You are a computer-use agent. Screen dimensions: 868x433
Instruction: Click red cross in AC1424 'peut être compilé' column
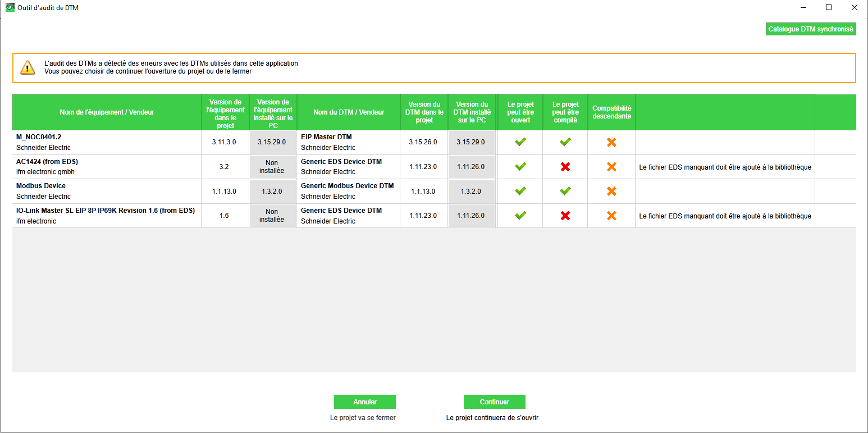565,167
